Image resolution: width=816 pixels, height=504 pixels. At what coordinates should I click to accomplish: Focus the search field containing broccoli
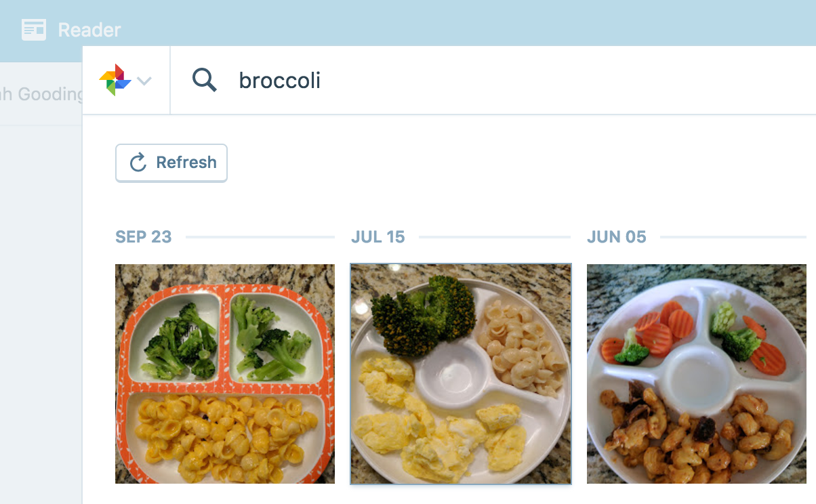[474, 81]
